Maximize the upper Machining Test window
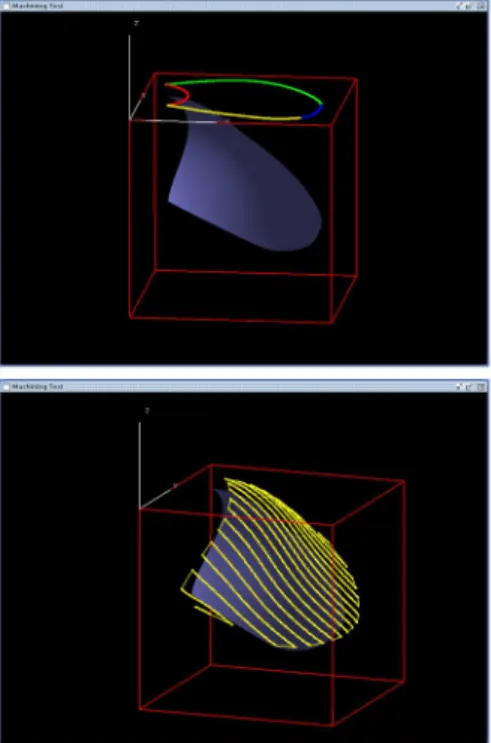 point(470,6)
